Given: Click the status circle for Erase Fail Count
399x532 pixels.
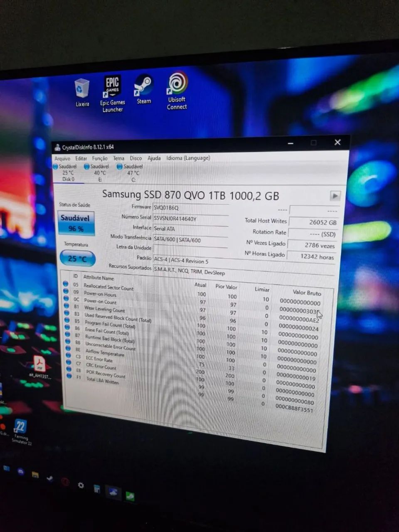Looking at the screenshot, I should point(67,327).
